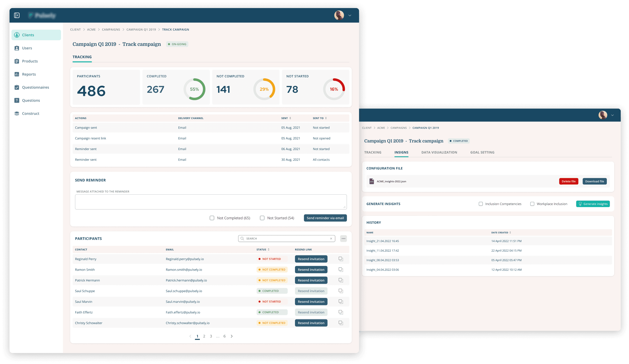
Task: Expand the user profile dropdown in left window
Action: tap(350, 15)
